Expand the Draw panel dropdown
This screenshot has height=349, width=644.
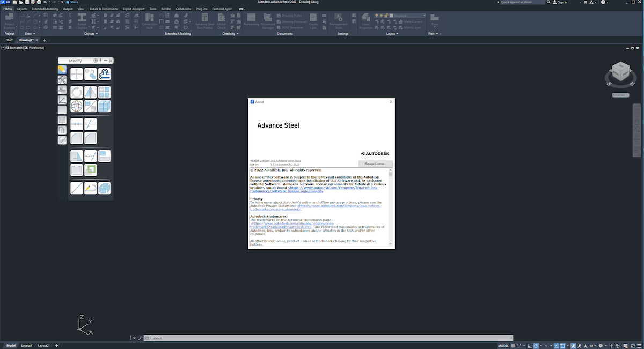click(34, 34)
